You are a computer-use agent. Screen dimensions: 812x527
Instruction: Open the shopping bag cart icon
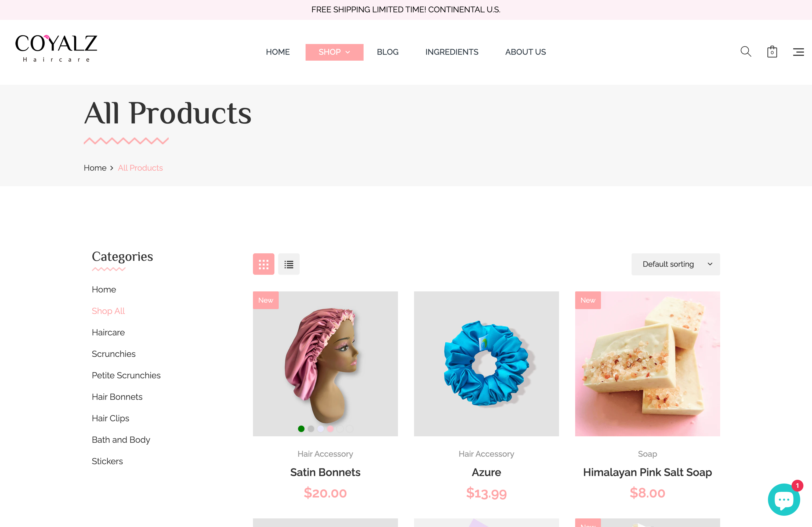[x=772, y=52]
